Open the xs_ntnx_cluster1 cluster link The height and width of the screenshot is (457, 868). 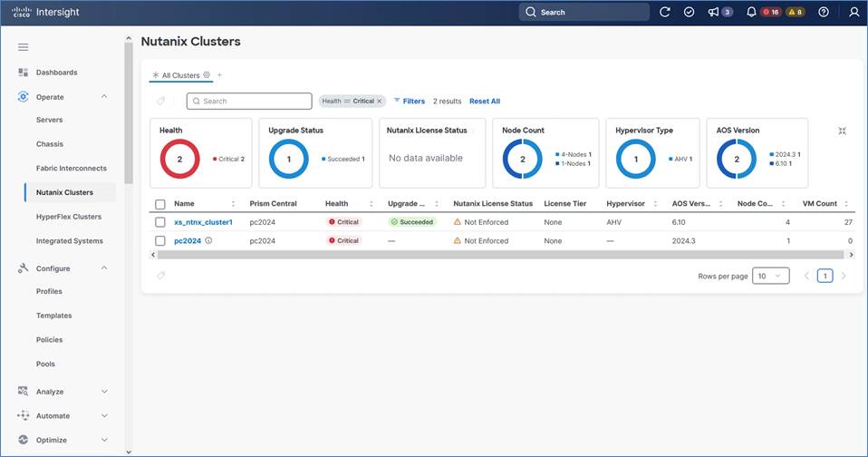coord(203,222)
